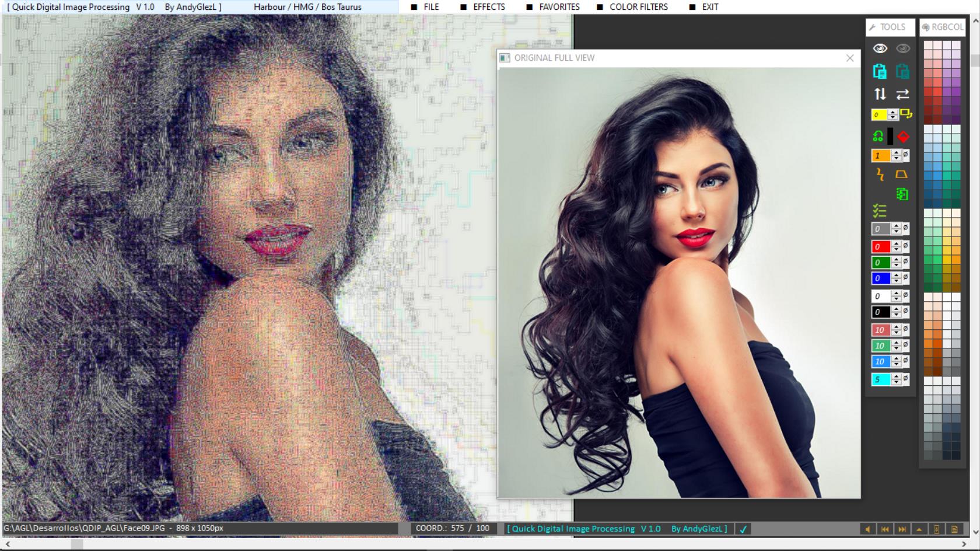The height and width of the screenshot is (551, 980).
Task: Open the FAVORITES menu
Action: pos(559,7)
